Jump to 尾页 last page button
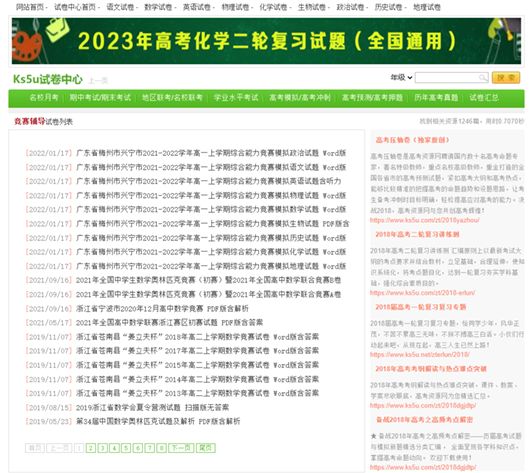 tap(206, 448)
